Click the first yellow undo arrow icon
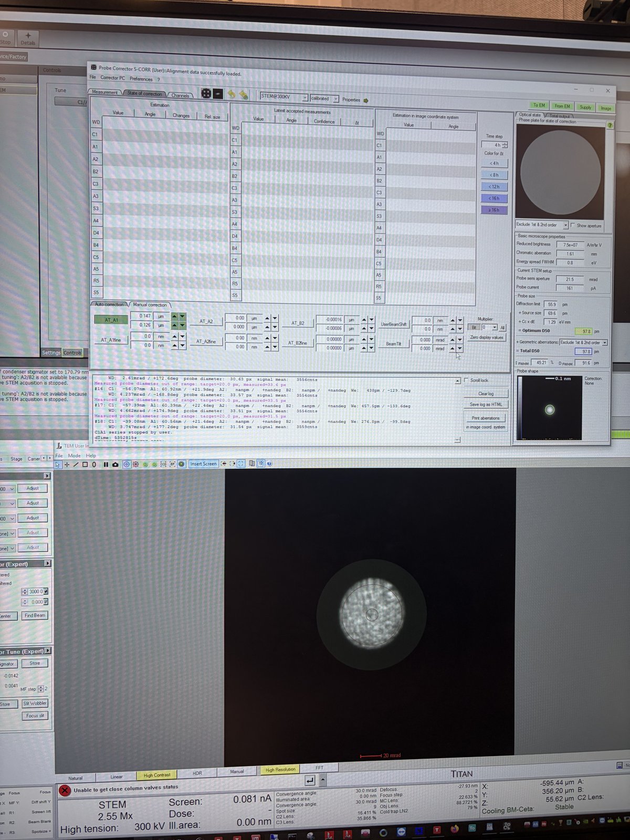 [x=231, y=94]
